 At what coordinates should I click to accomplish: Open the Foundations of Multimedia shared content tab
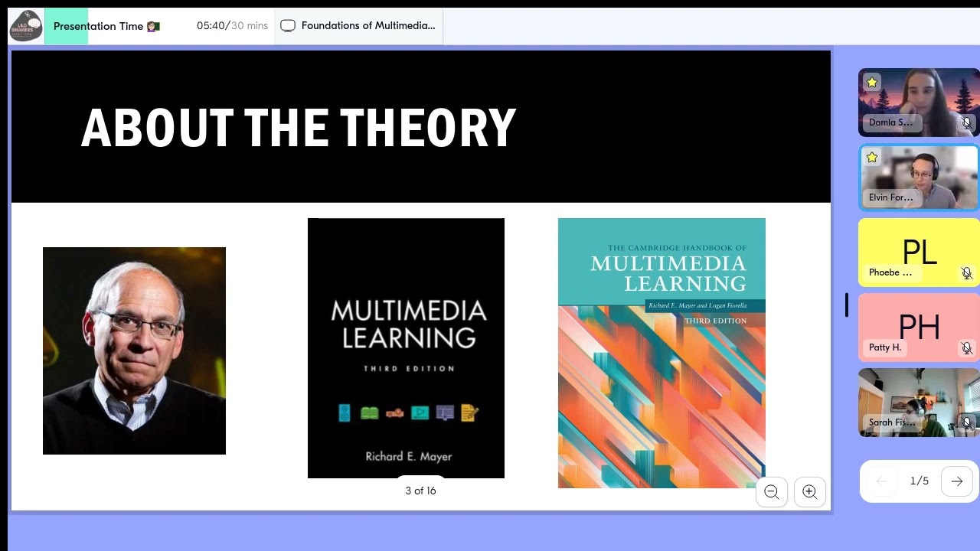pos(358,26)
